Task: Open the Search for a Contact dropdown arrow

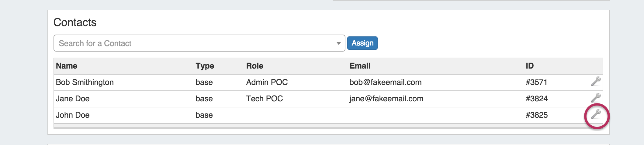Action: tap(338, 43)
